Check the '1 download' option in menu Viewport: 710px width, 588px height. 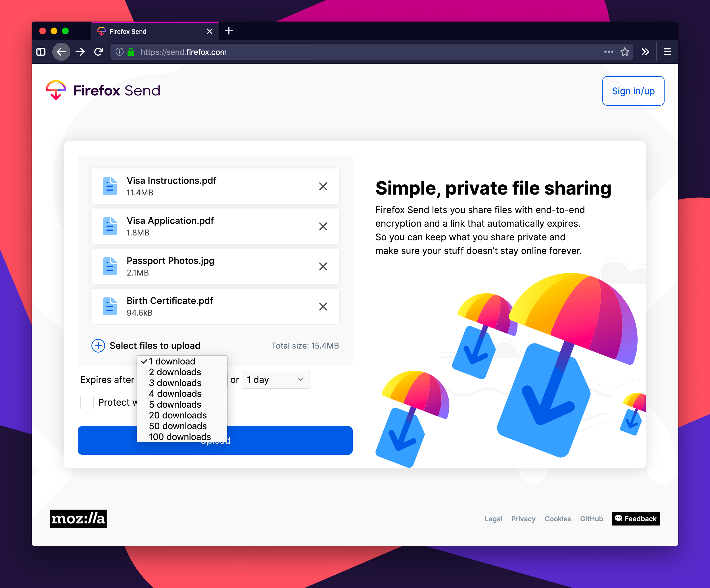[x=172, y=361]
